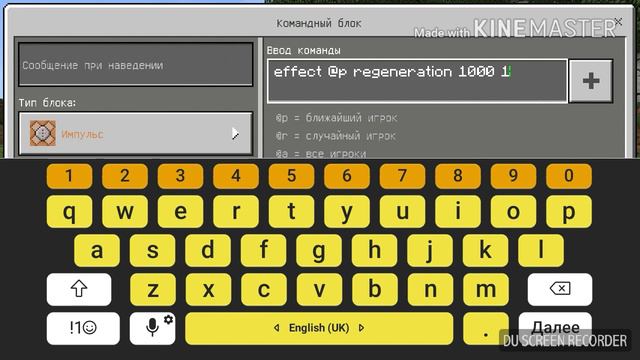Image resolution: width=640 pixels, height=360 pixels.
Task: Tap the o key
Action: pos(513,211)
